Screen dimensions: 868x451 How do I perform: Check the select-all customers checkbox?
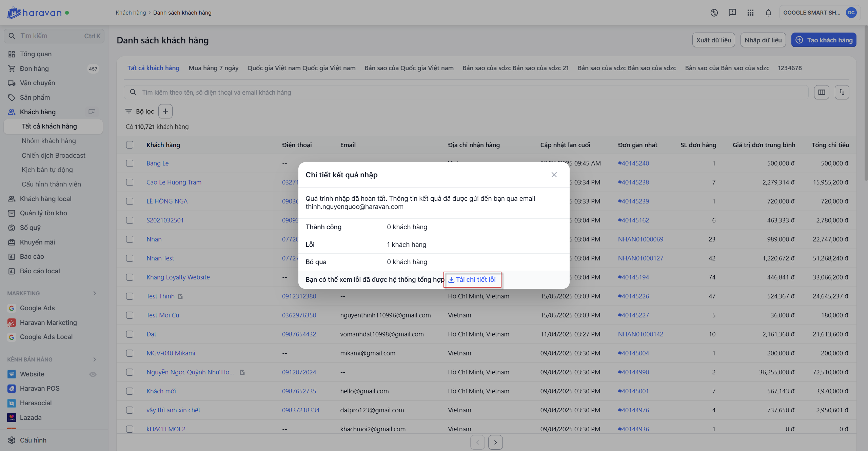pyautogui.click(x=130, y=145)
